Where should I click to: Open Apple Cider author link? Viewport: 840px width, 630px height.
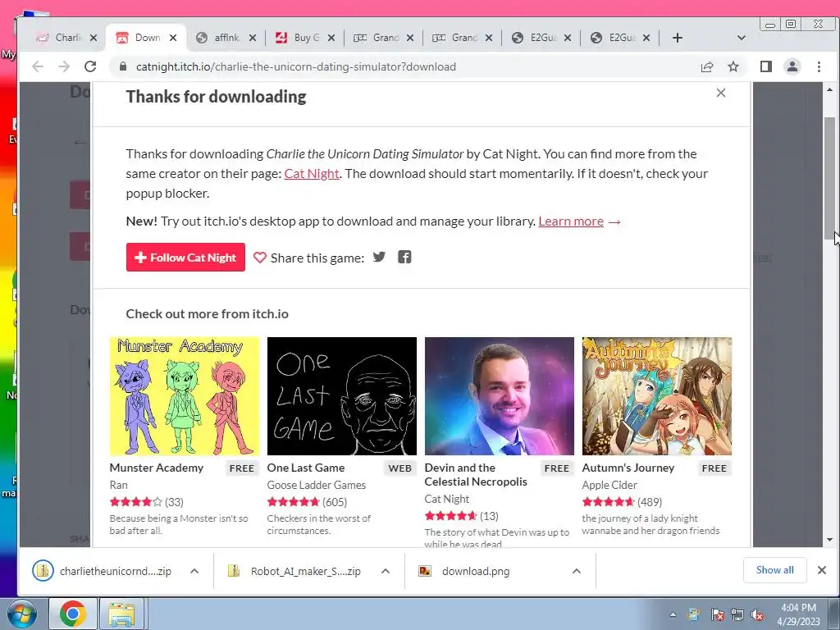tap(609, 485)
